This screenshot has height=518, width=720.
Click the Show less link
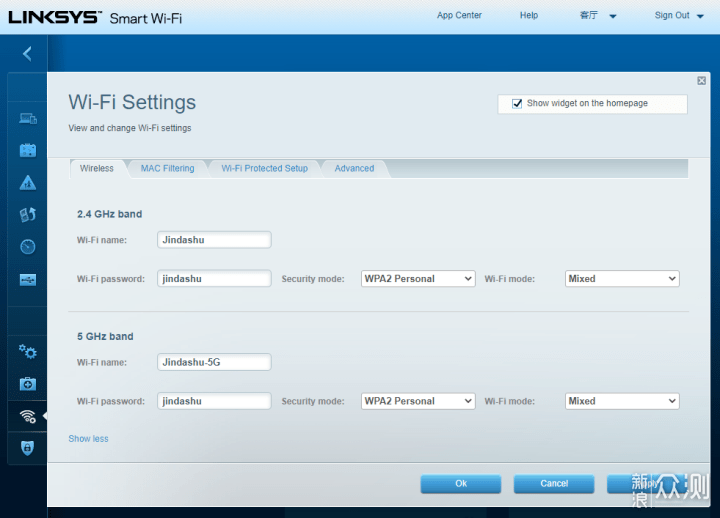88,439
